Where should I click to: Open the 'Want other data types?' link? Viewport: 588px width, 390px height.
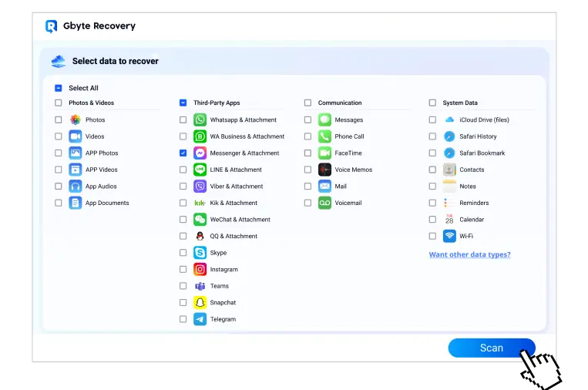(x=469, y=254)
